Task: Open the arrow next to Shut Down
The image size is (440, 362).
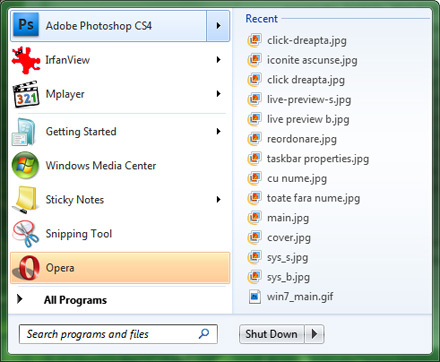Action: point(314,334)
